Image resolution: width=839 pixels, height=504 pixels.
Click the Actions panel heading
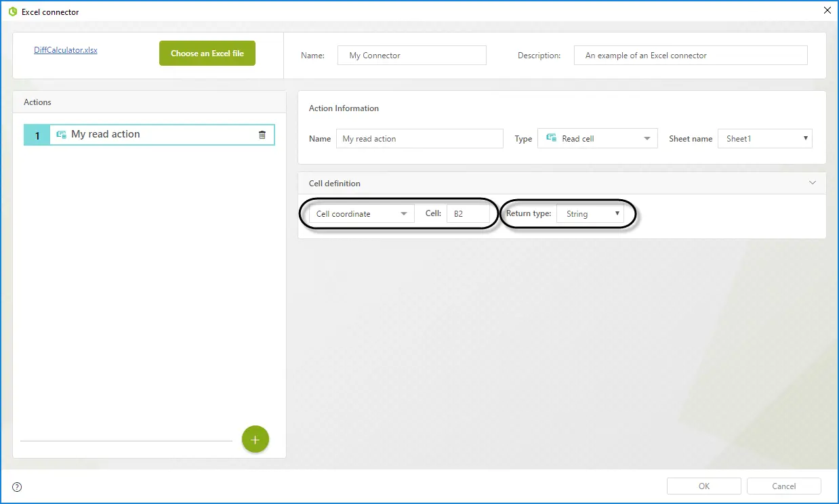(38, 102)
